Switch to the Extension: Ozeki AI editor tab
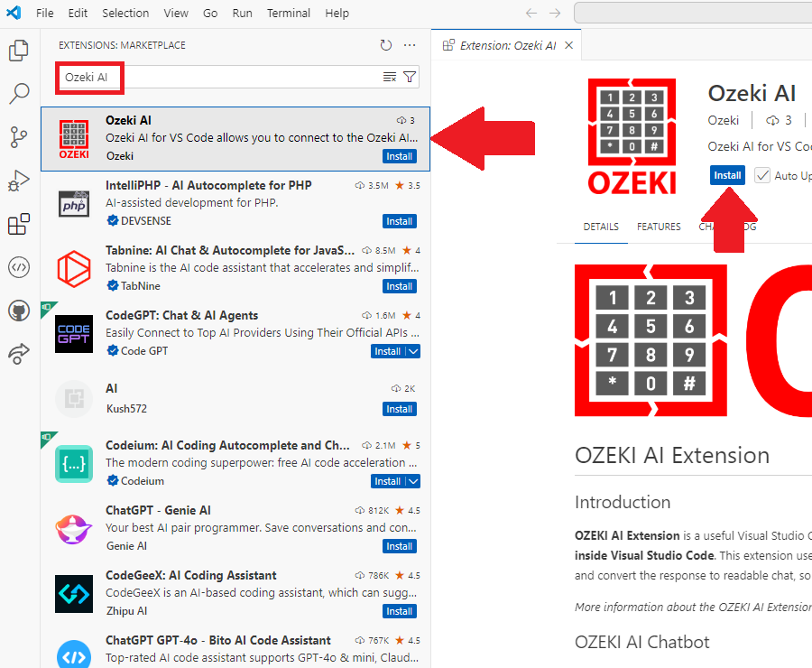Screen dimensions: 812x668 (x=507, y=46)
